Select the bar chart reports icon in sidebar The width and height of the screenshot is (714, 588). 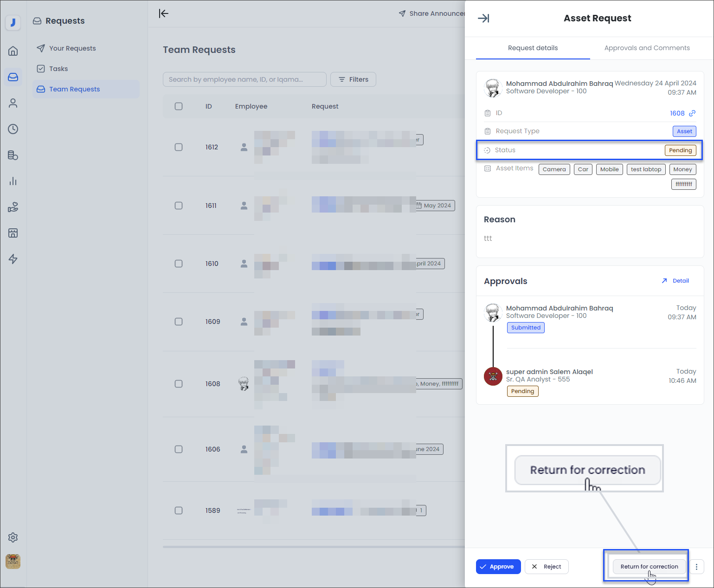(x=13, y=181)
